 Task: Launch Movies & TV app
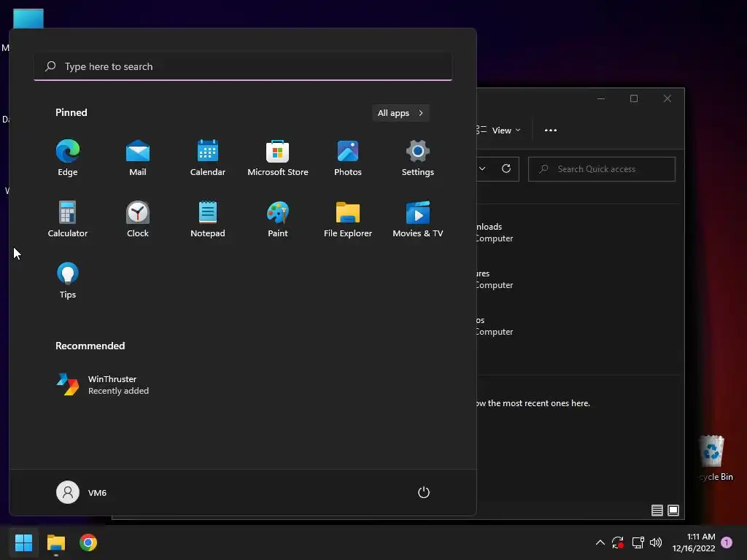tap(418, 219)
